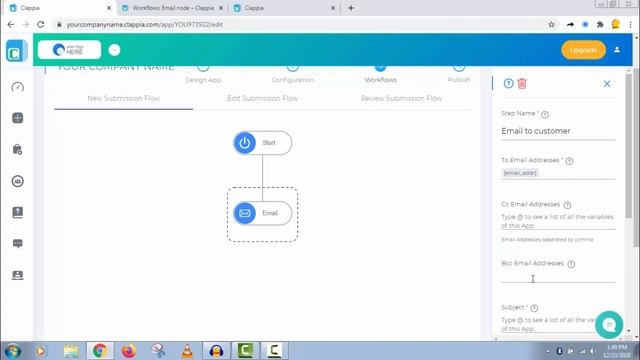Image resolution: width=640 pixels, height=360 pixels.
Task: Switch to Edit Submission Flow tab
Action: 262,98
